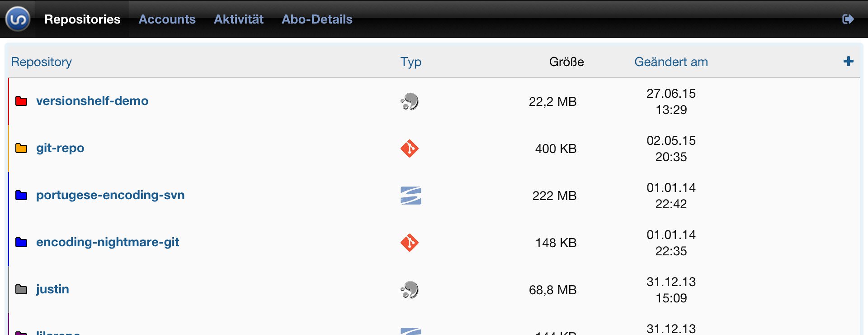Viewport: 868px width, 335px height.
Task: Sort by Geändert am column header
Action: [671, 62]
